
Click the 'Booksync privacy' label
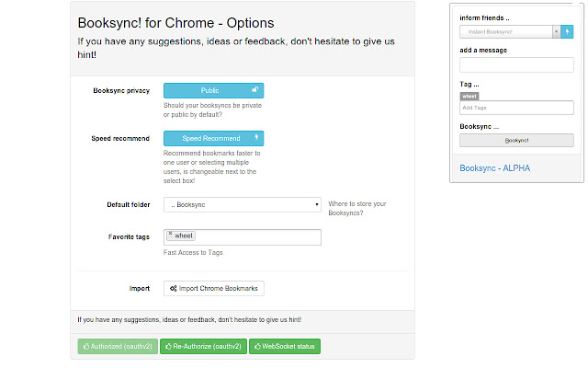[x=121, y=90]
